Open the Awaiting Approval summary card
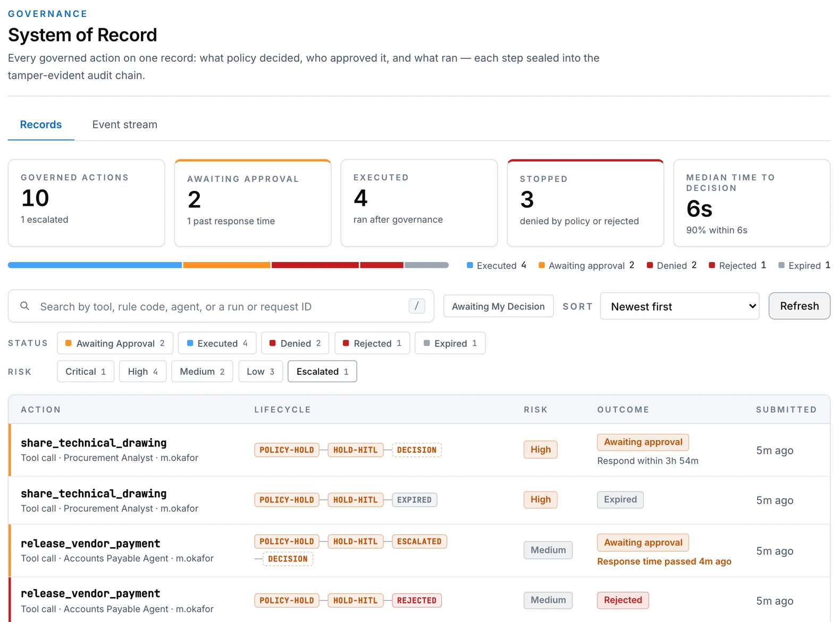Viewport: 840px width, 622px height. (253, 203)
